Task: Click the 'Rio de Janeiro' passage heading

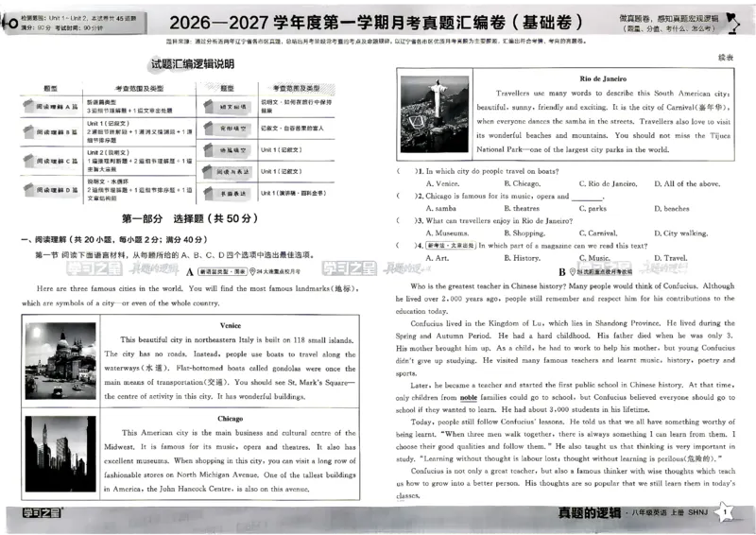Action: 603,78
